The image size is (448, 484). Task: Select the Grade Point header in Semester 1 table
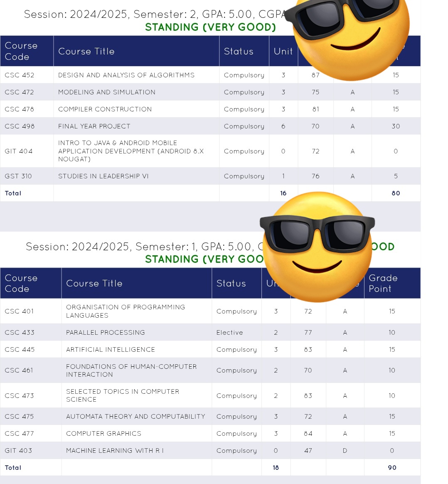tap(383, 283)
